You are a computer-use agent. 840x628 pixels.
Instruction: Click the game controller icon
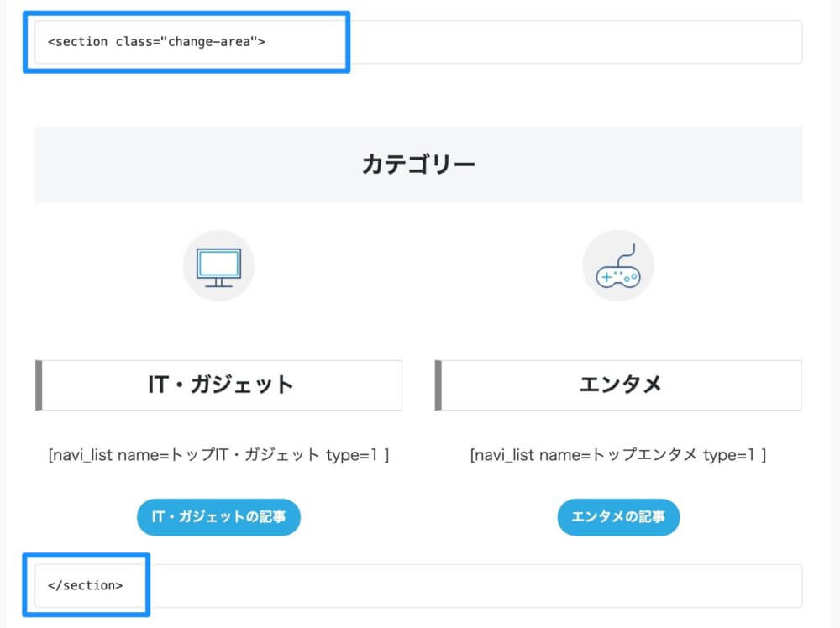tap(618, 266)
